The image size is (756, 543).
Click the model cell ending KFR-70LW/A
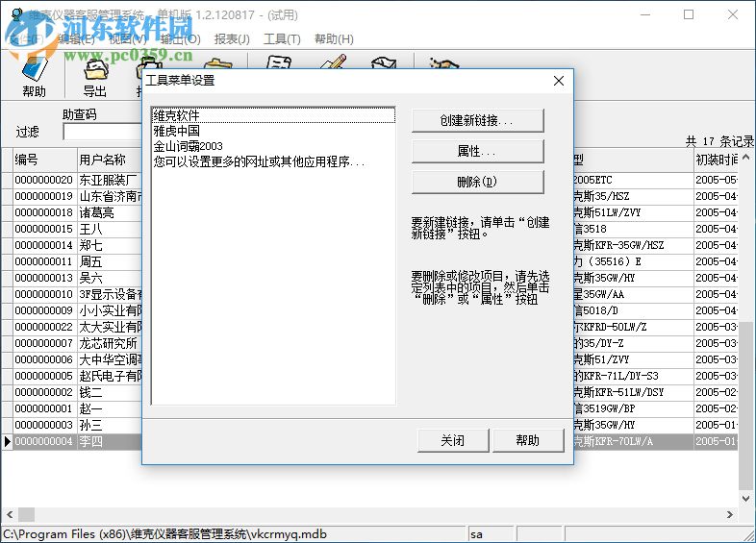[x=633, y=441]
